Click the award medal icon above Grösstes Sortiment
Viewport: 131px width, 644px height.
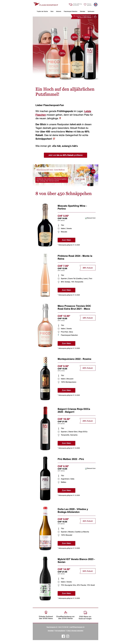coord(46,612)
